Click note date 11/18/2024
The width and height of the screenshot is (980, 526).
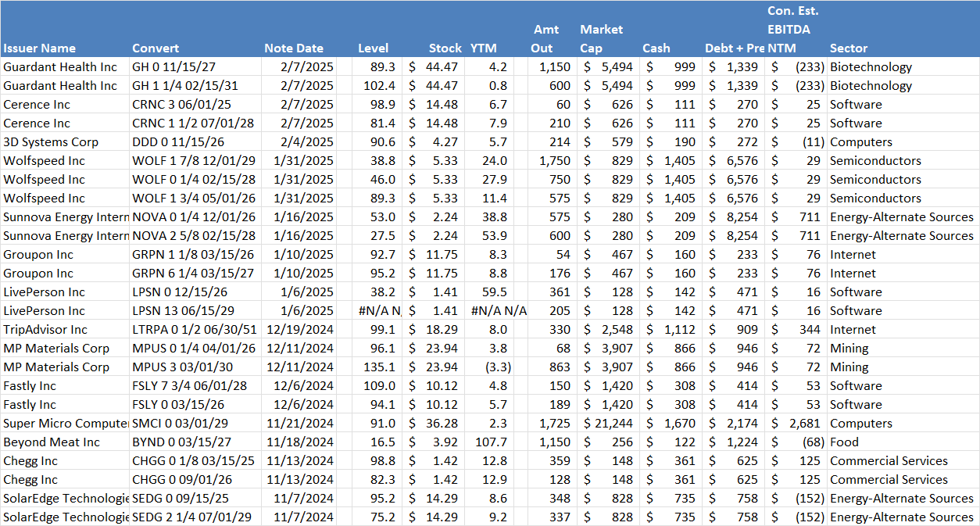[x=301, y=442]
